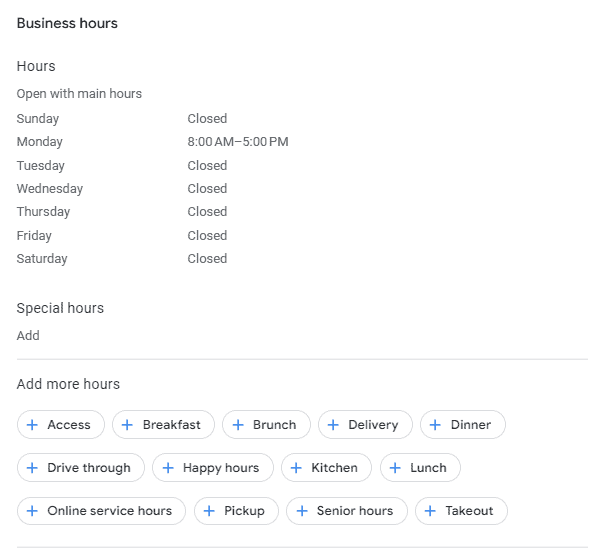Add Happy hours chip
This screenshot has height=556, width=605.
pos(213,468)
